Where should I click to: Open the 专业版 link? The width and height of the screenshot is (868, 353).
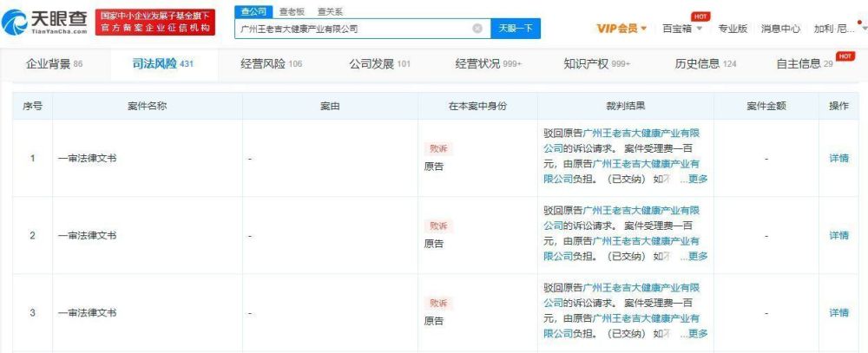point(733,29)
